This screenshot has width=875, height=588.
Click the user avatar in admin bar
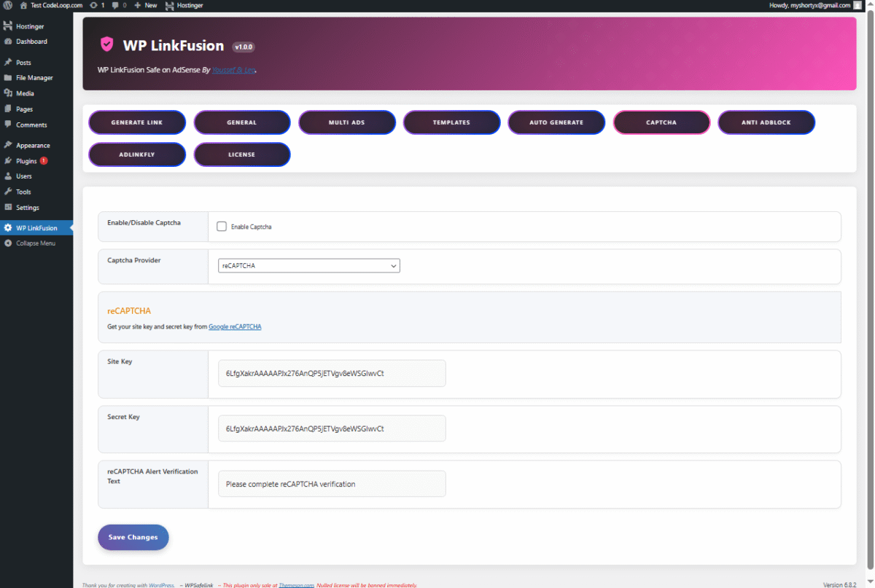point(857,5)
